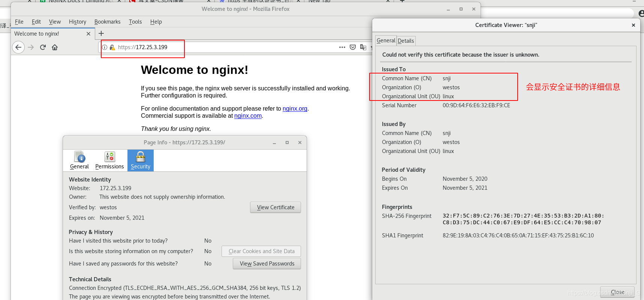Image resolution: width=644 pixels, height=300 pixels.
Task: Reload the nginx welcome page
Action: (x=43, y=47)
